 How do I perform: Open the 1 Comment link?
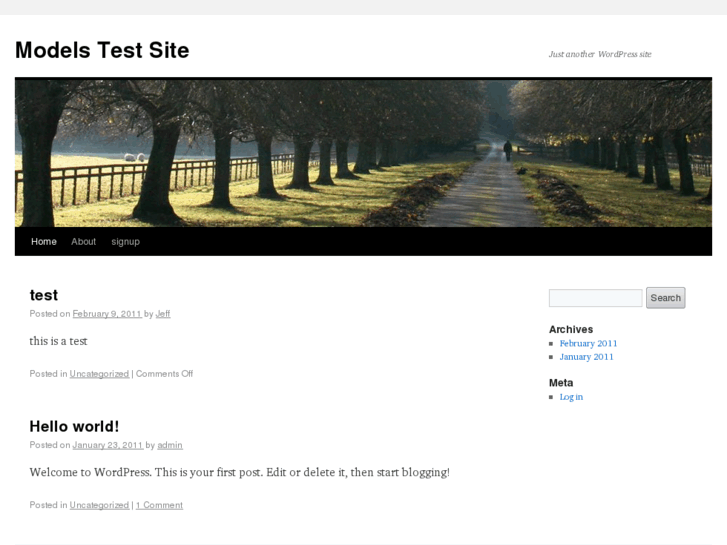pyautogui.click(x=159, y=505)
